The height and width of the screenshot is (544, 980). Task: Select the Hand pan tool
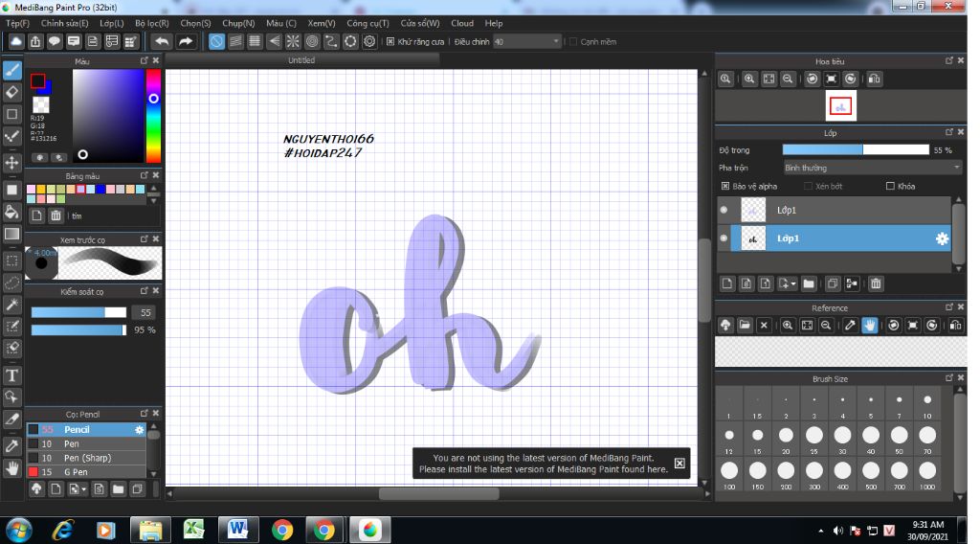[11, 468]
